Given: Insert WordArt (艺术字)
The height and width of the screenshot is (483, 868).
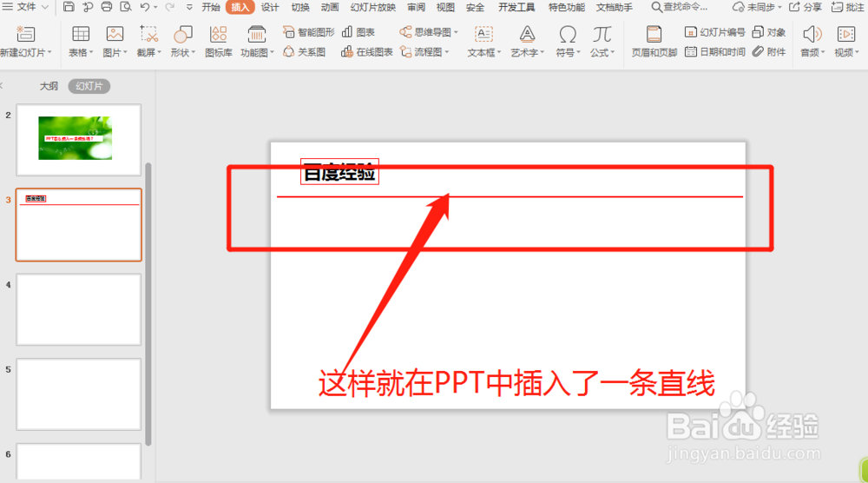Looking at the screenshot, I should tap(527, 42).
